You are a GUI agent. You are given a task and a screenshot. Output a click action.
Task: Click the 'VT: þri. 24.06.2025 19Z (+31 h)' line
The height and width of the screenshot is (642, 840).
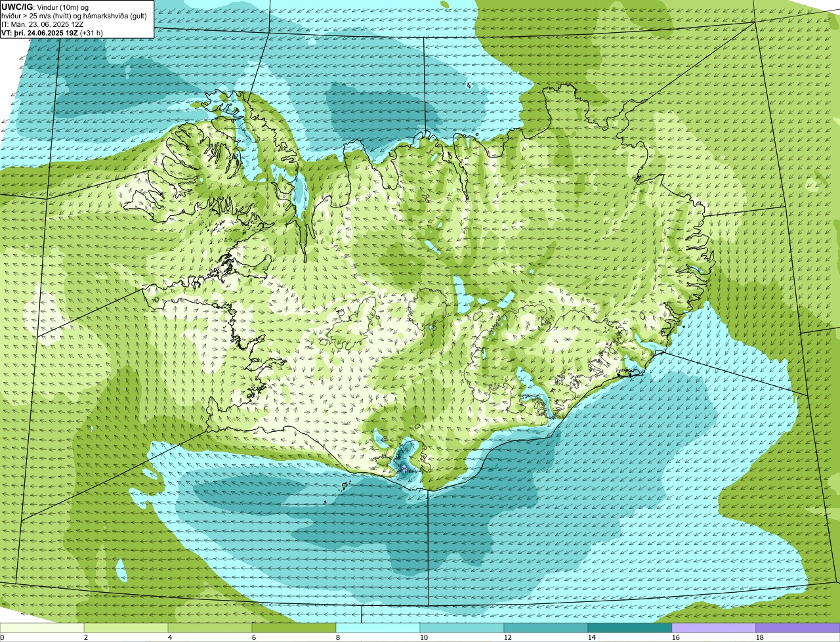pos(52,33)
